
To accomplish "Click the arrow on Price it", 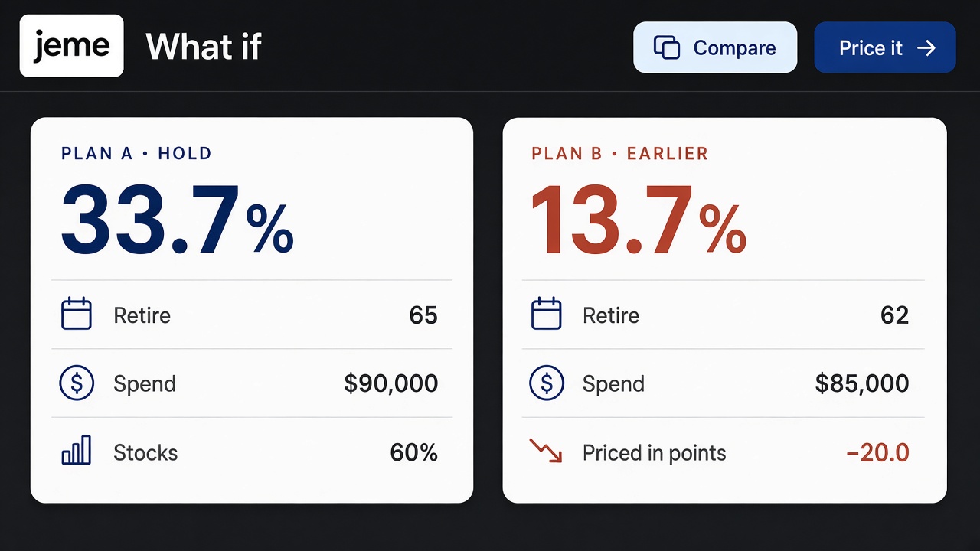I will point(926,48).
